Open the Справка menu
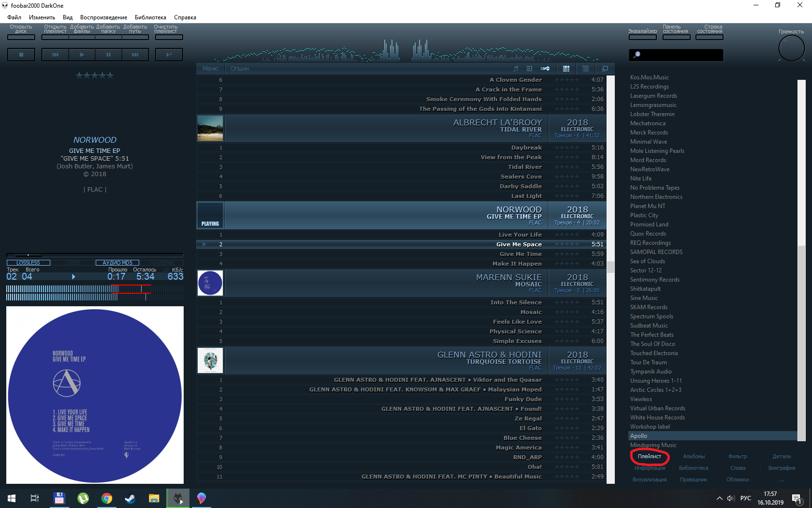This screenshot has height=508, width=812. 185,17
